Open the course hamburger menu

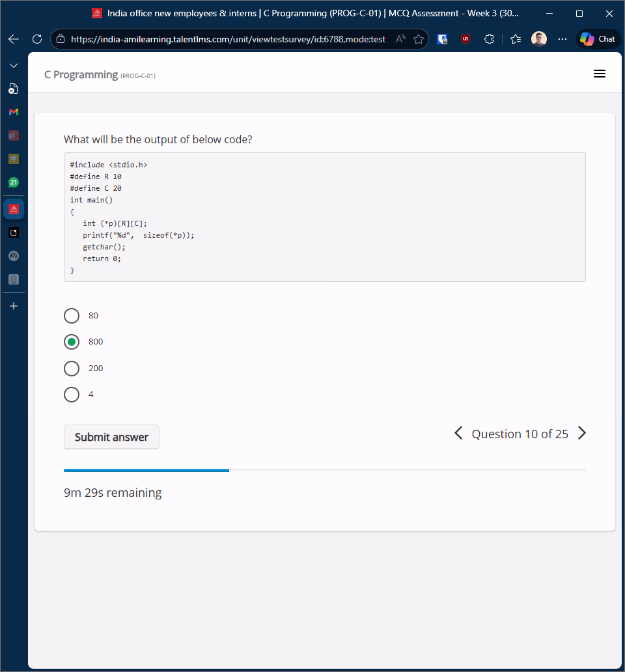click(x=600, y=74)
